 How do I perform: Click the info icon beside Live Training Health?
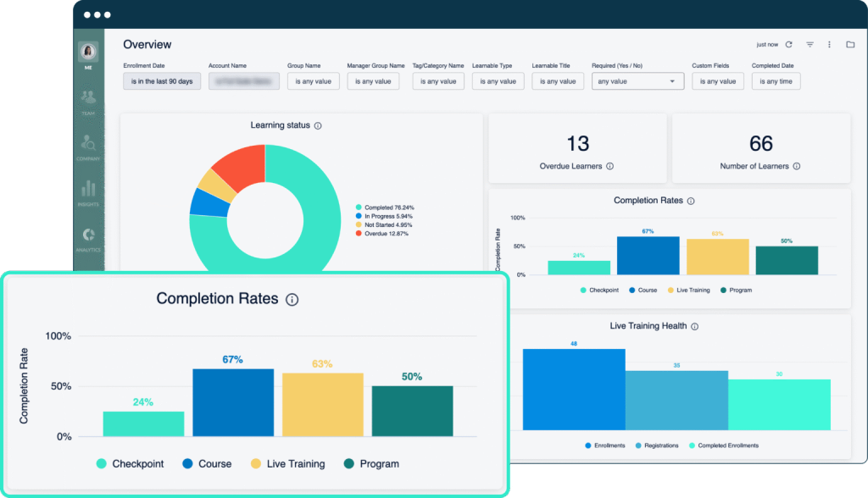696,325
